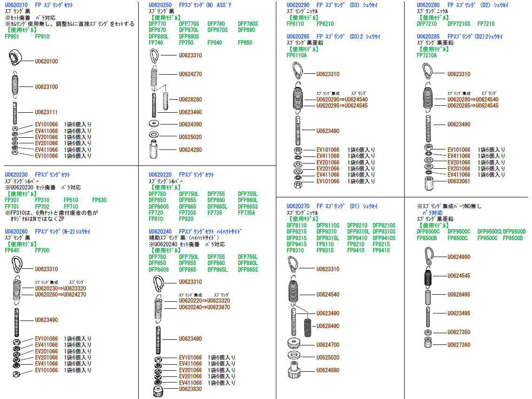Select the hex spacer drawing beside U0624280
Viewport: 532px width, 399px height.
point(153,149)
